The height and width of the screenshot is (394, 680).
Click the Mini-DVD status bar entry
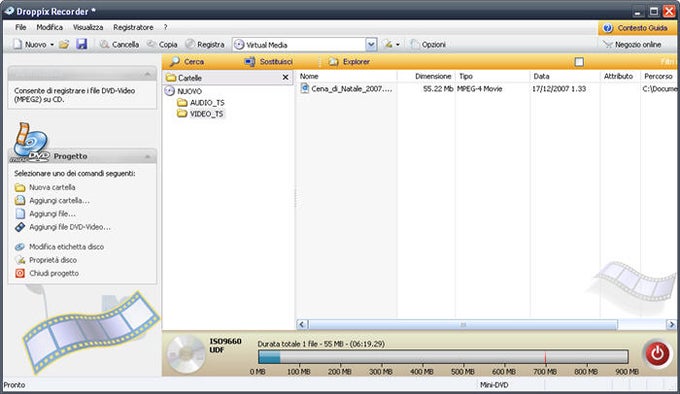pos(494,384)
